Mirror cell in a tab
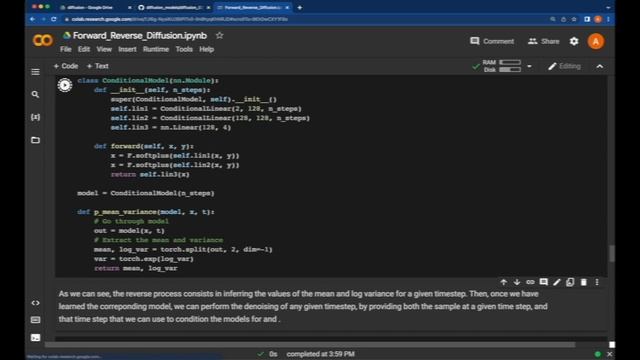 click(x=570, y=282)
